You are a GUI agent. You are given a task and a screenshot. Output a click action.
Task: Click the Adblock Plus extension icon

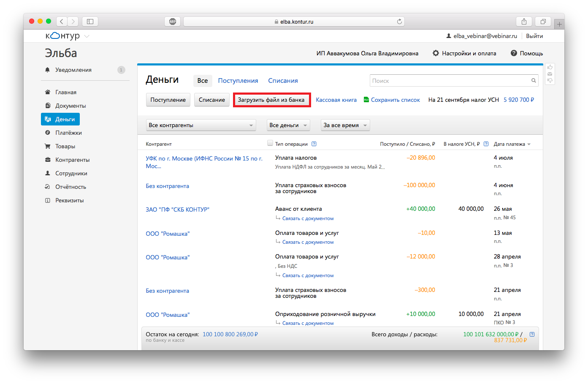[x=172, y=22]
